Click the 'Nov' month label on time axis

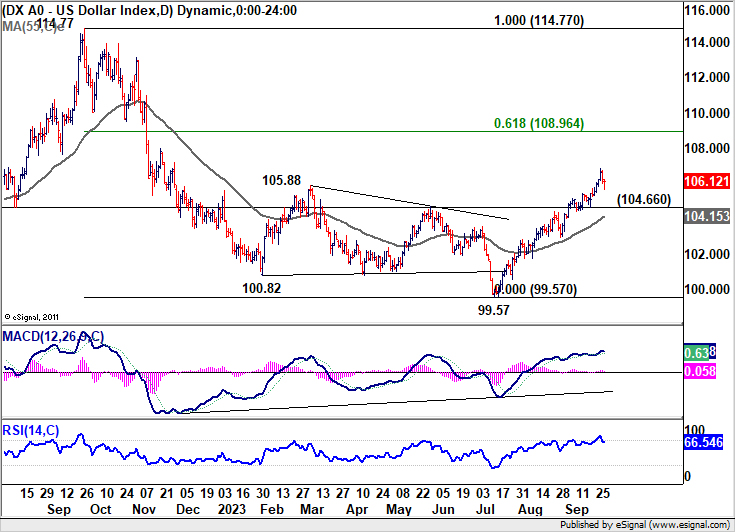[x=144, y=509]
